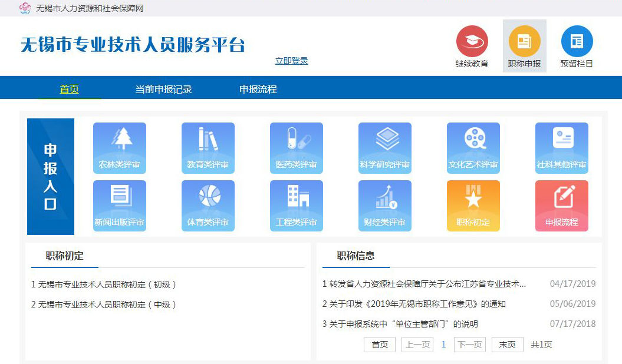Image resolution: width=622 pixels, height=364 pixels.
Task: Open the 体育类评审 basketball tile
Action: pyautogui.click(x=208, y=206)
